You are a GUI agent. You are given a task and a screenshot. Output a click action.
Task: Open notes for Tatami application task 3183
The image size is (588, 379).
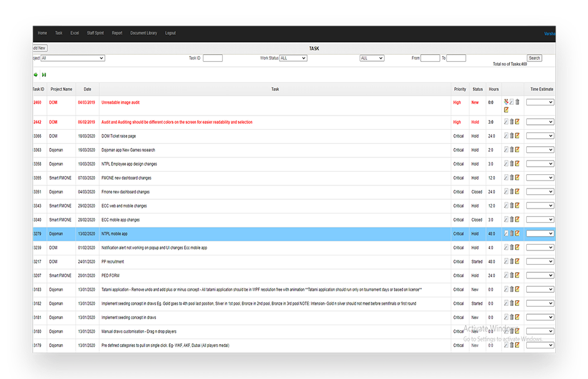point(517,289)
